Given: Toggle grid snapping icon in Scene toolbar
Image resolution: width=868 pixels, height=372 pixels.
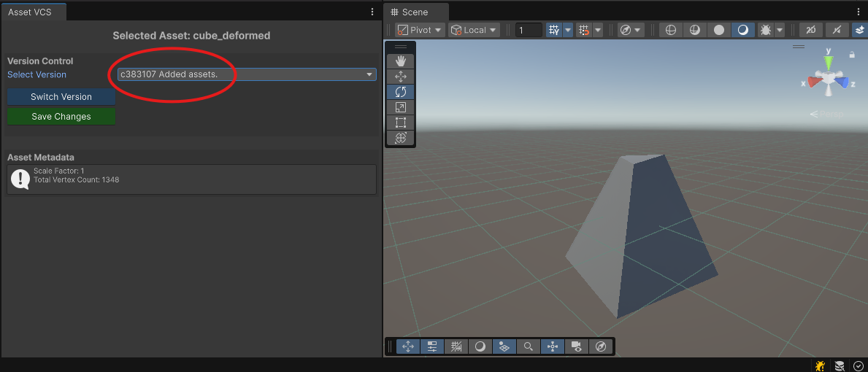Looking at the screenshot, I should click(553, 30).
